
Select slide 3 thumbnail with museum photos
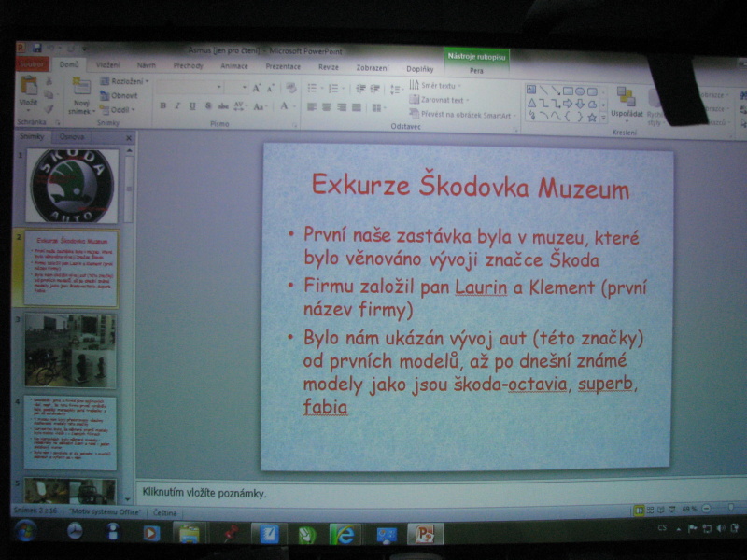[x=70, y=351]
